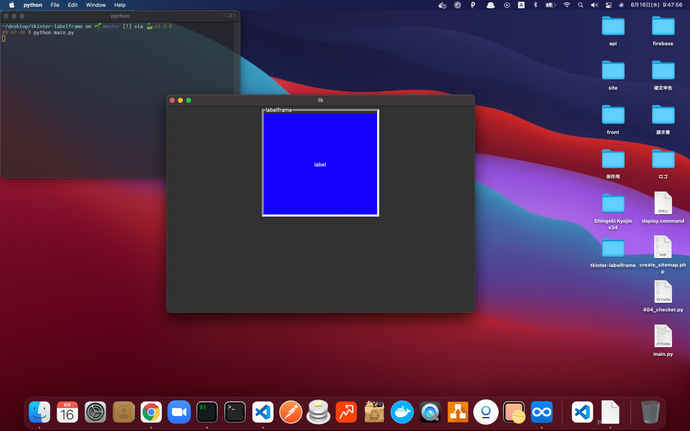Open the python application menu
690x431 pixels.
click(33, 5)
